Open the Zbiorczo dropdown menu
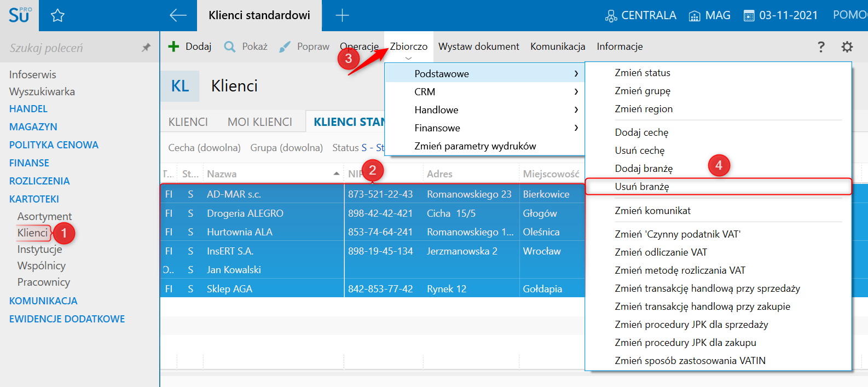This screenshot has height=387, width=868. (409, 47)
